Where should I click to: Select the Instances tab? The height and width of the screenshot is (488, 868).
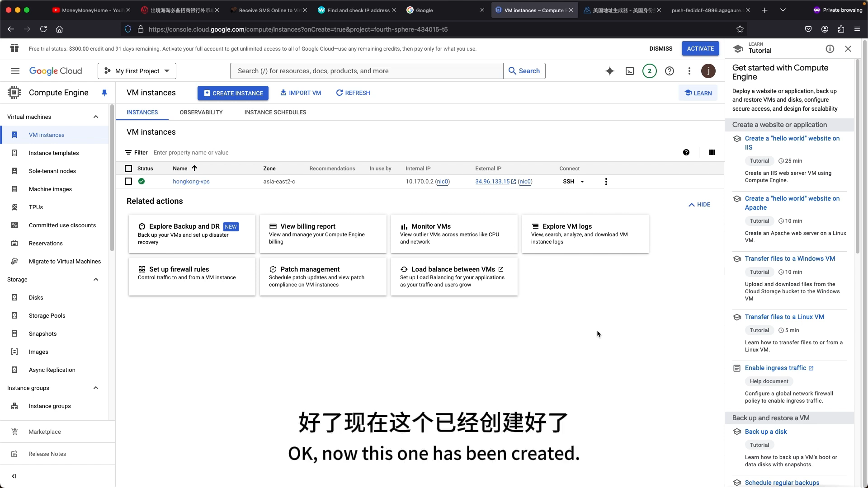point(142,113)
